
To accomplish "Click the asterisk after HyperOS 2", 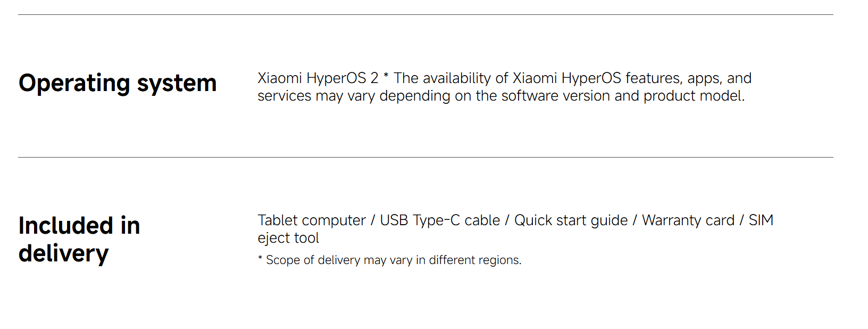I will (x=386, y=76).
